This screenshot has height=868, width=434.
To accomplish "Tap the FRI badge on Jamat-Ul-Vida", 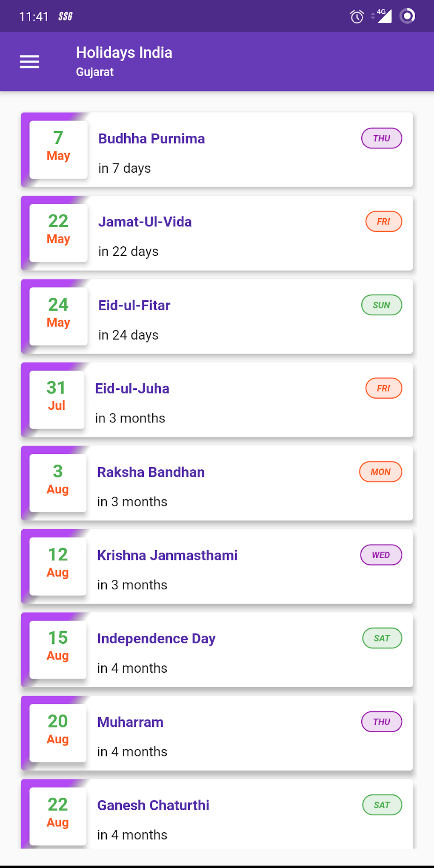I will pyautogui.click(x=383, y=222).
